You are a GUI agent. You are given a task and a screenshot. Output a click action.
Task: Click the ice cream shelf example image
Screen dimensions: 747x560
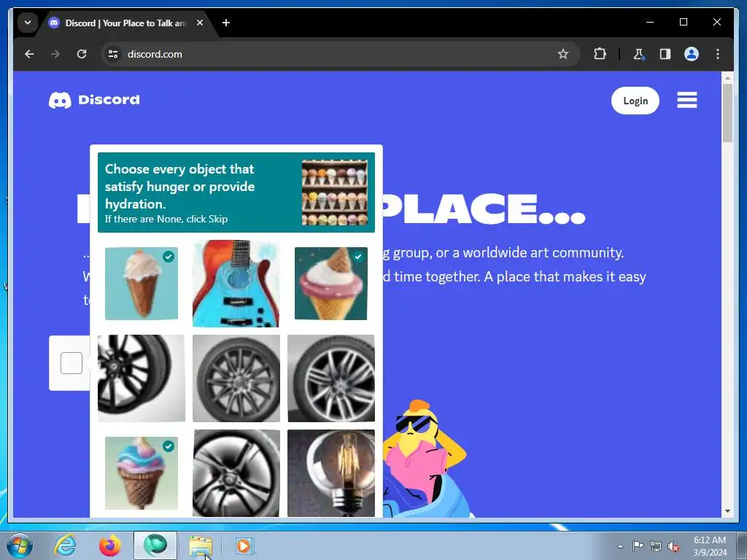334,192
